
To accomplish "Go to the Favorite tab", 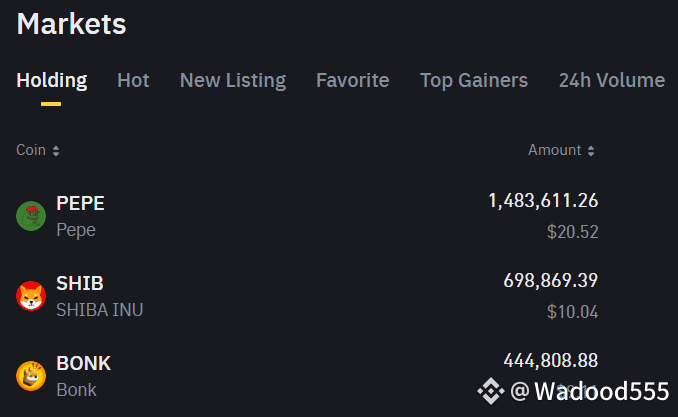I will 353,80.
